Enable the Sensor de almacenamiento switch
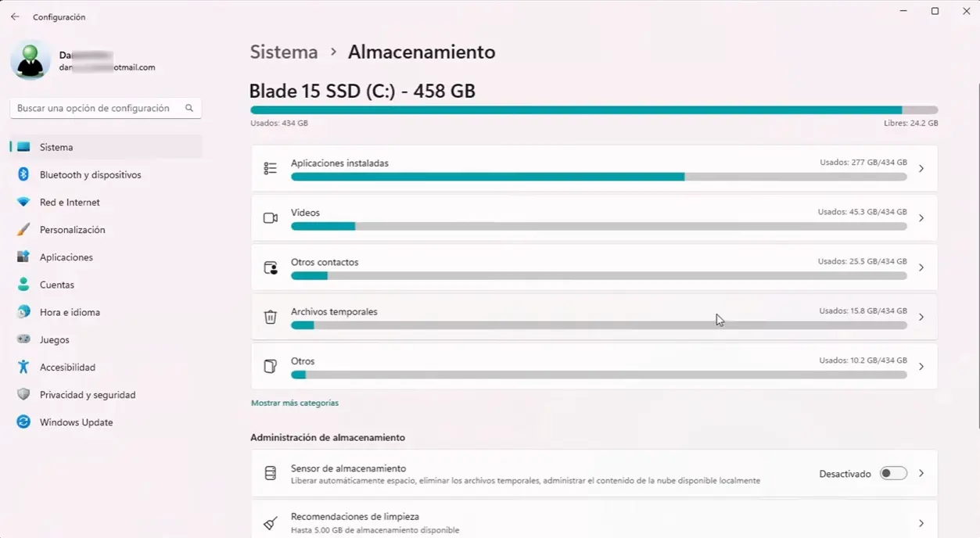The image size is (980, 538). pyautogui.click(x=892, y=473)
